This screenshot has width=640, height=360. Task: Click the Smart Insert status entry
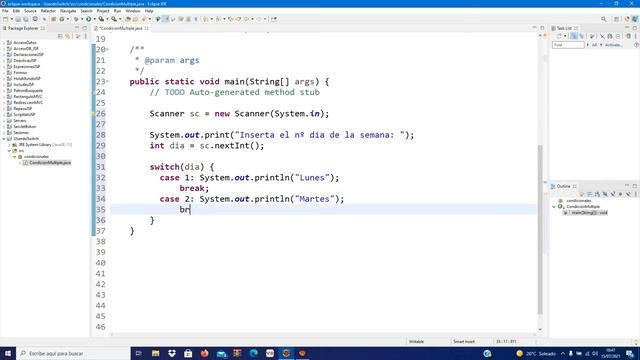[464, 342]
